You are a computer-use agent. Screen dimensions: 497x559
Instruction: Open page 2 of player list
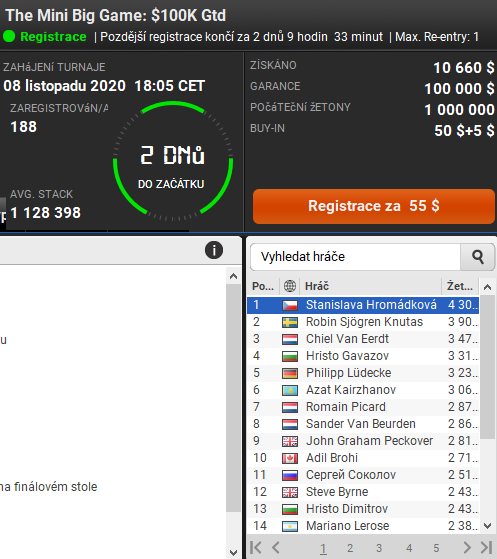[350, 548]
